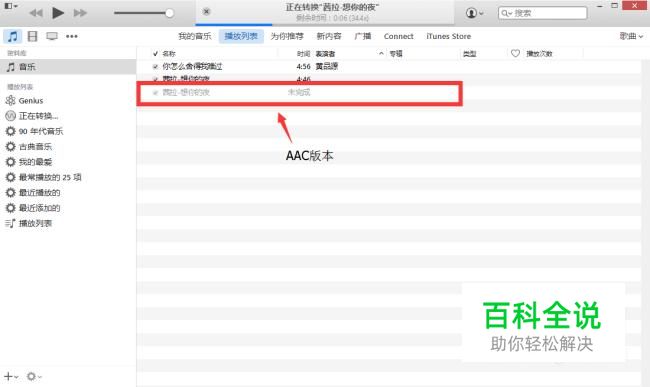Click the artist 黄品源

(x=327, y=66)
